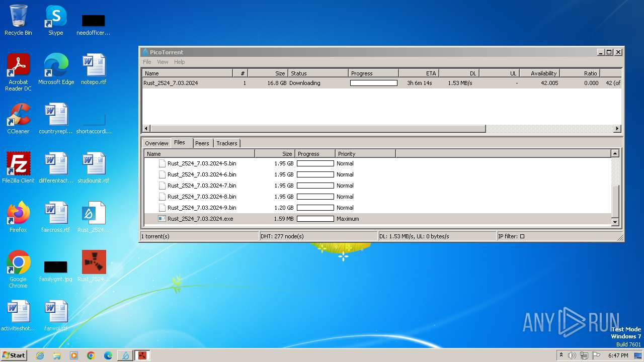This screenshot has height=362, width=644.
Task: Show hidden system tray icons
Action: point(561,355)
